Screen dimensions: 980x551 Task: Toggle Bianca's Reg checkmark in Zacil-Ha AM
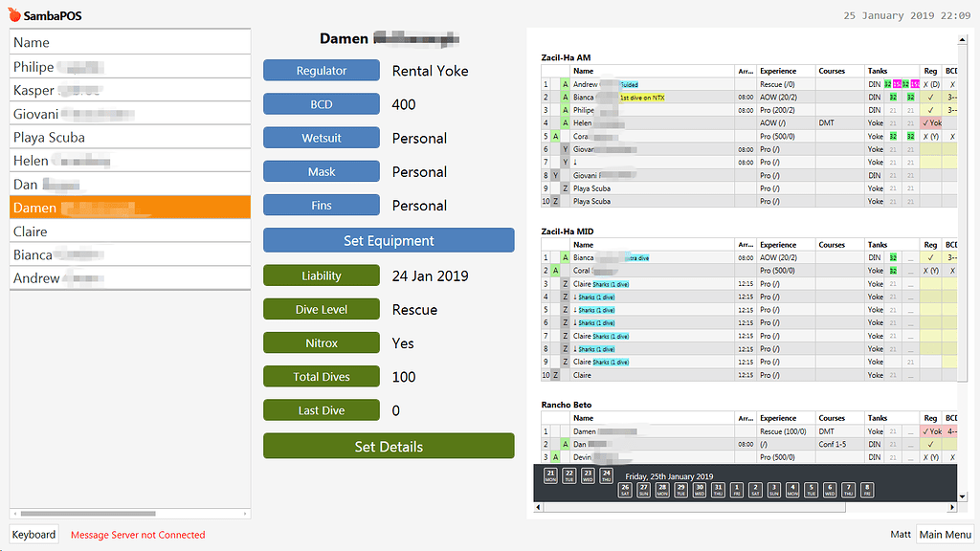point(930,97)
